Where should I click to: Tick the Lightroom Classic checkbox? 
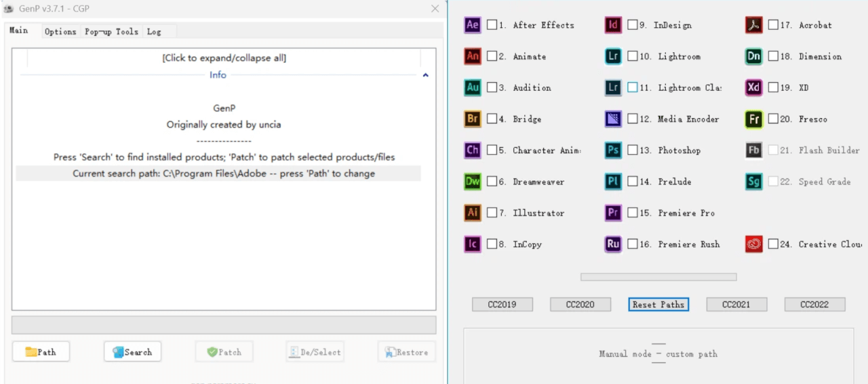[x=632, y=88]
